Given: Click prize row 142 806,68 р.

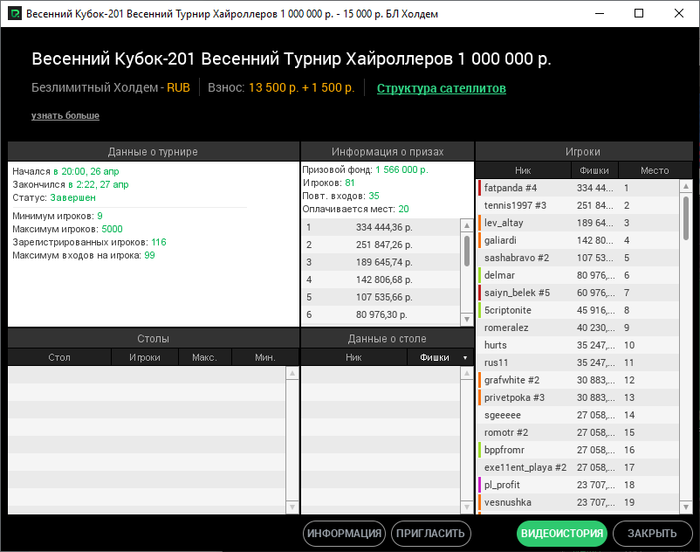Looking at the screenshot, I should 381,280.
